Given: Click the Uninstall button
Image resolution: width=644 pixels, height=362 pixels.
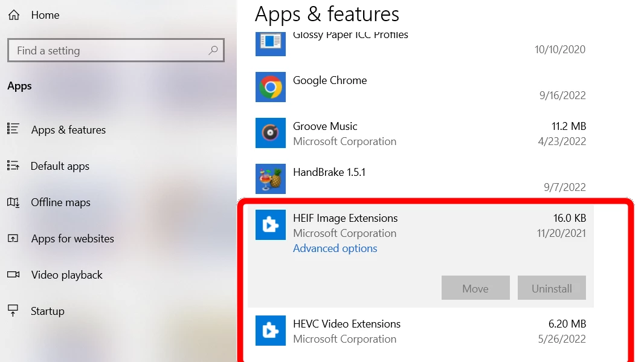Looking at the screenshot, I should pyautogui.click(x=552, y=288).
